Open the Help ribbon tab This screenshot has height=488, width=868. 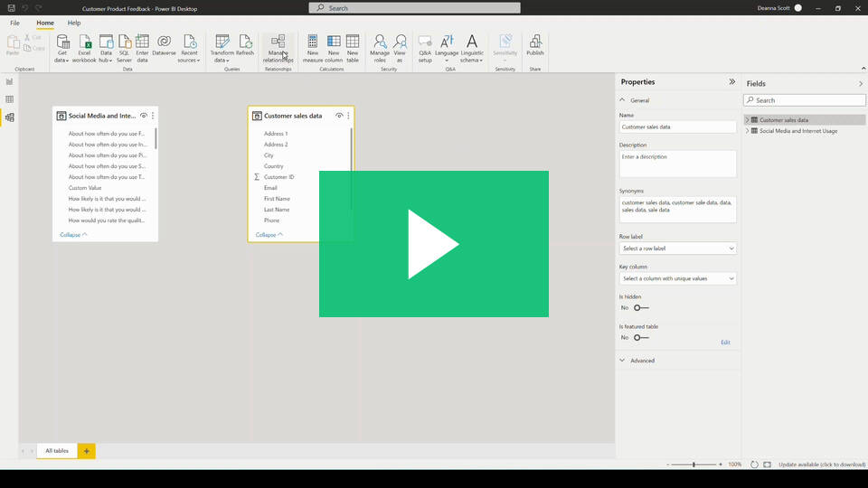point(74,23)
